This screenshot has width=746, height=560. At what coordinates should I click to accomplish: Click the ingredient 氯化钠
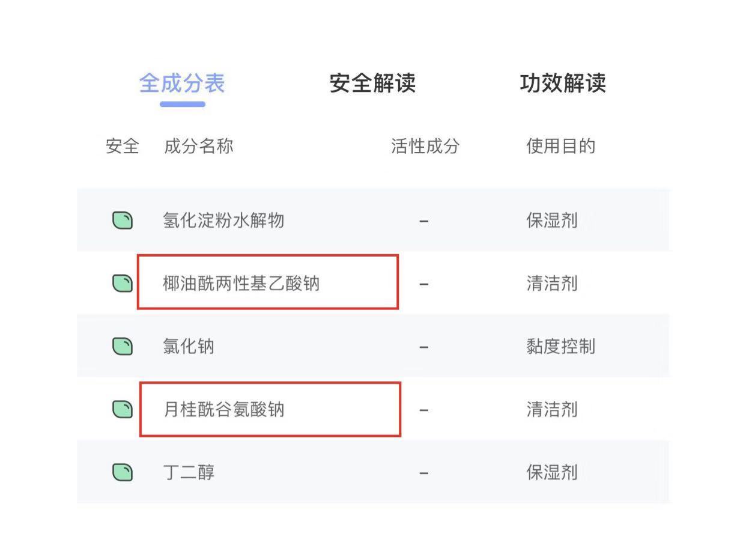click(x=188, y=346)
